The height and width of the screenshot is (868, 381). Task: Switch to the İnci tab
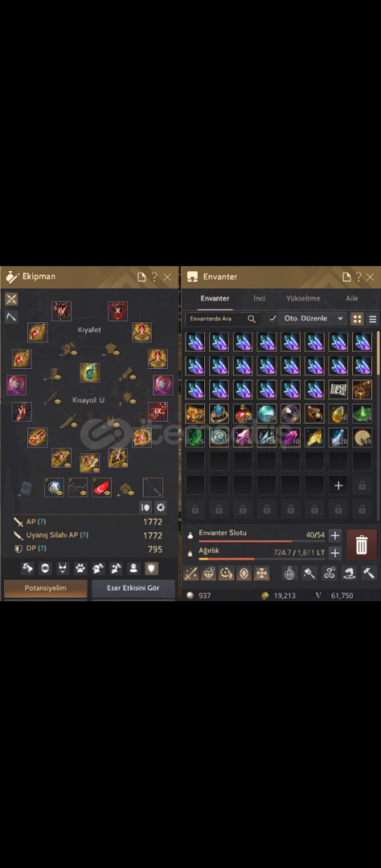click(259, 298)
